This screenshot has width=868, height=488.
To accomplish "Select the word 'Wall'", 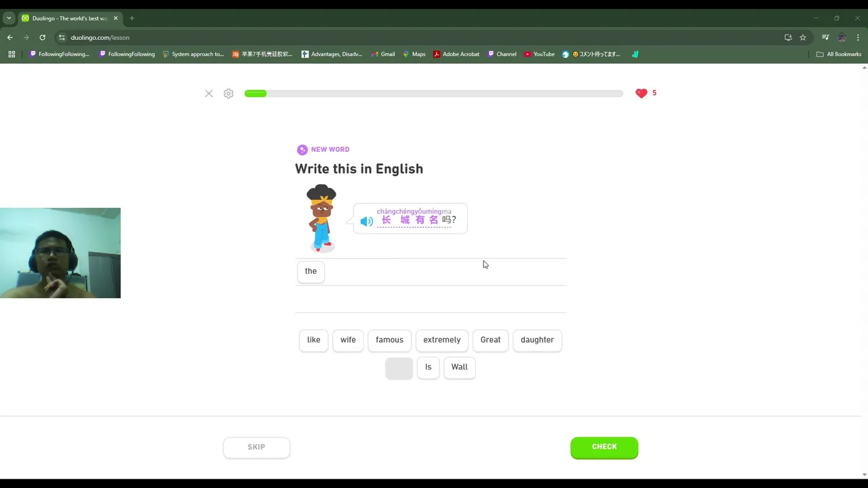I will (x=459, y=367).
